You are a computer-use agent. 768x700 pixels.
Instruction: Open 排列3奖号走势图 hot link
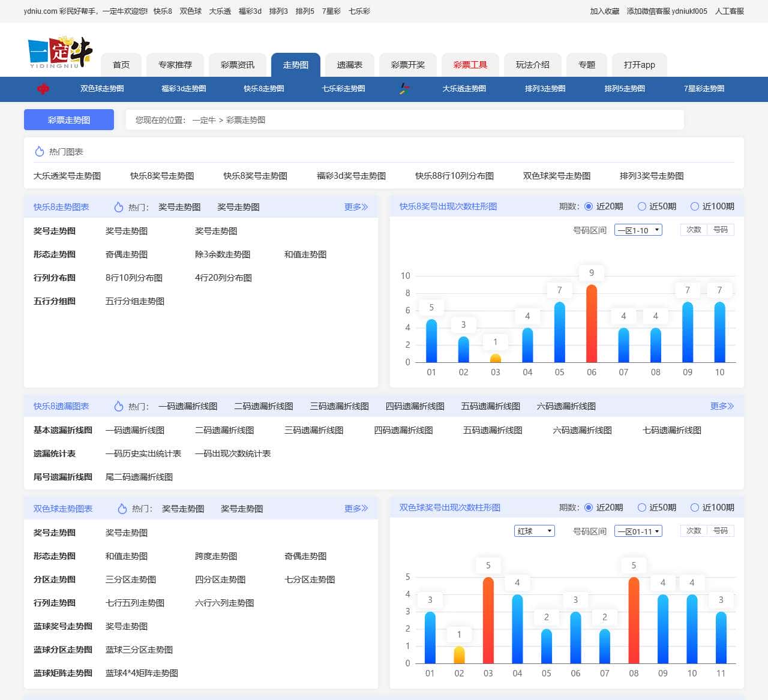(x=652, y=176)
